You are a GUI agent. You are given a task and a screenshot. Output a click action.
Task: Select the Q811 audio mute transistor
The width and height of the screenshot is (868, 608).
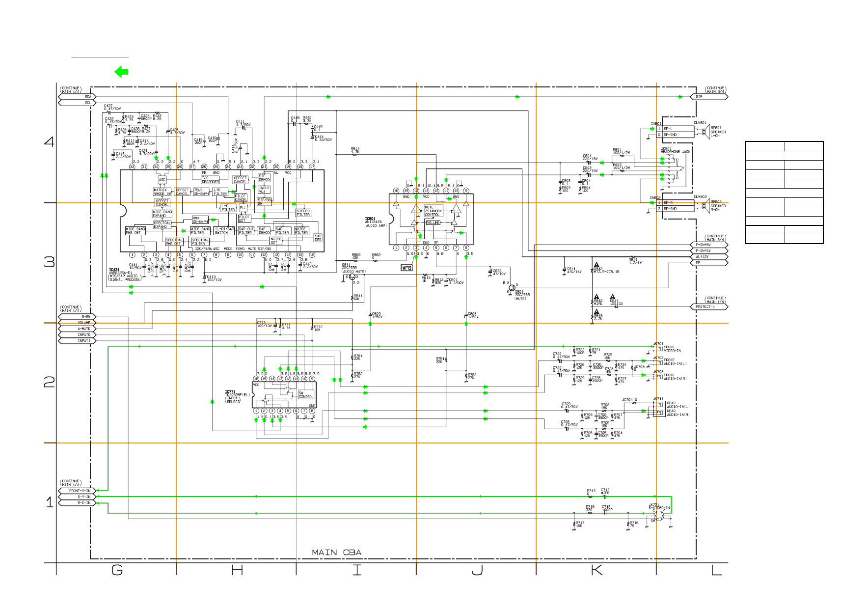pyautogui.click(x=353, y=277)
